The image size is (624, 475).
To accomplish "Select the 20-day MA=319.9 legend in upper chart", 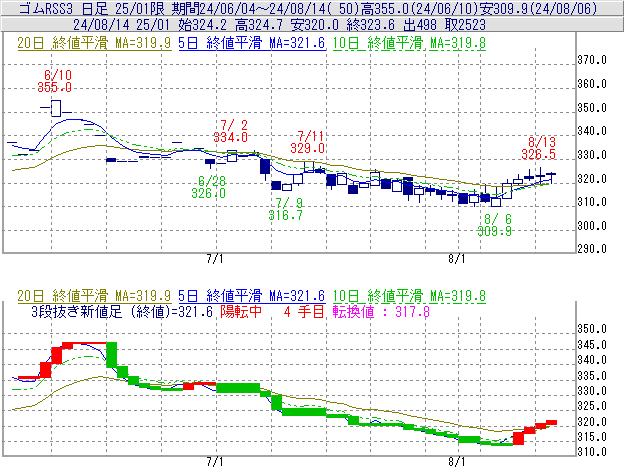I will [x=94, y=43].
